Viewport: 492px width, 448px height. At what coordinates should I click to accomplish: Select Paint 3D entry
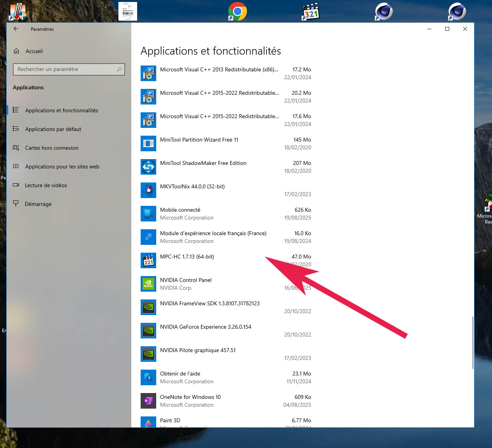(226, 421)
